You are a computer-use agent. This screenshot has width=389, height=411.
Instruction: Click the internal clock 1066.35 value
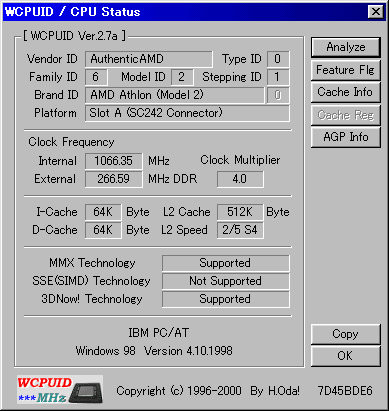114,161
